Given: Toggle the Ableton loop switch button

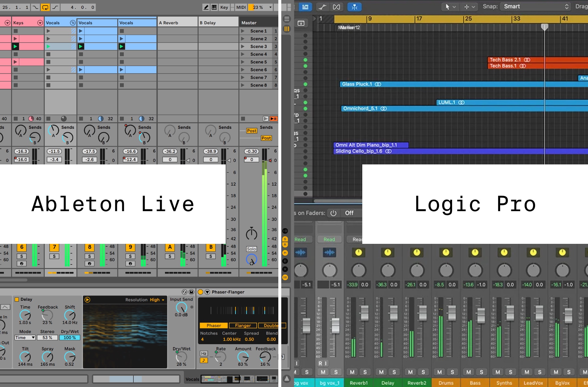Looking at the screenshot, I should pyautogui.click(x=45, y=7).
